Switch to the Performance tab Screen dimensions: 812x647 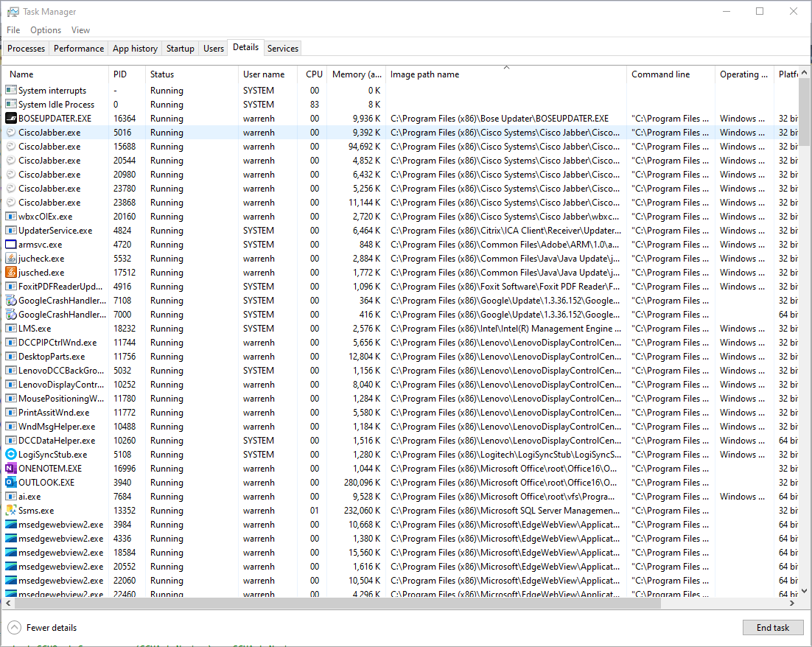[x=79, y=48]
